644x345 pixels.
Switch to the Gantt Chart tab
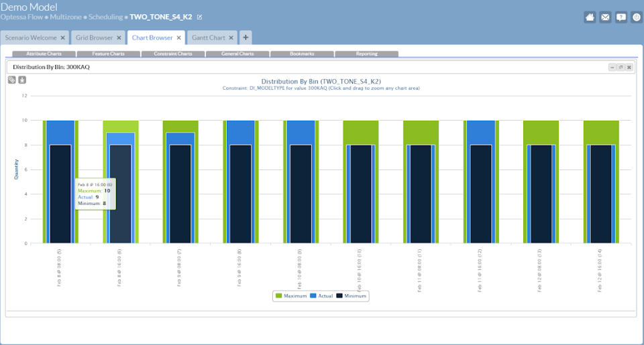pos(208,38)
